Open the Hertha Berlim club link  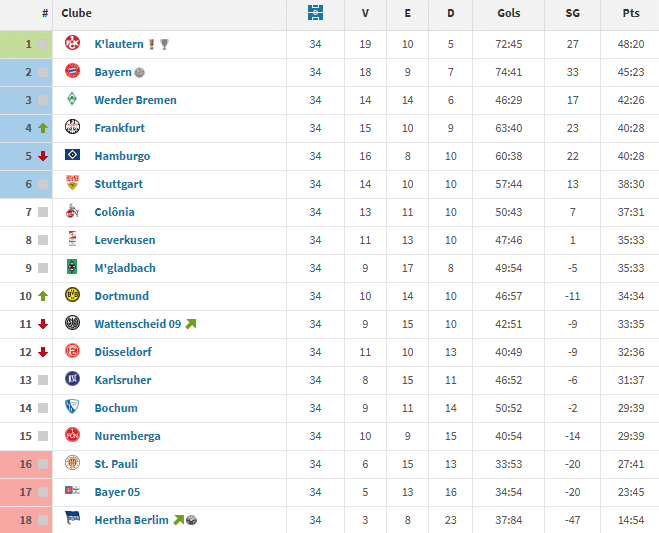131,520
